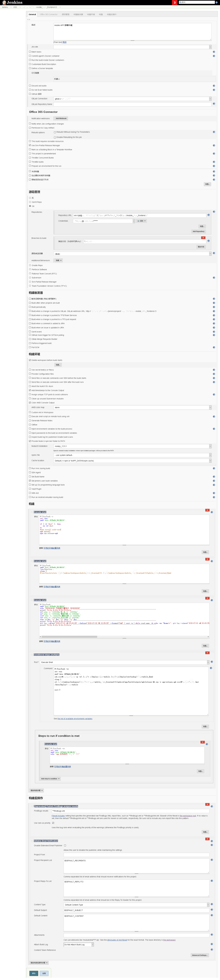The image size is (220, 980).
Task: Remove the Editable Email Notification action
Action: click(207, 839)
